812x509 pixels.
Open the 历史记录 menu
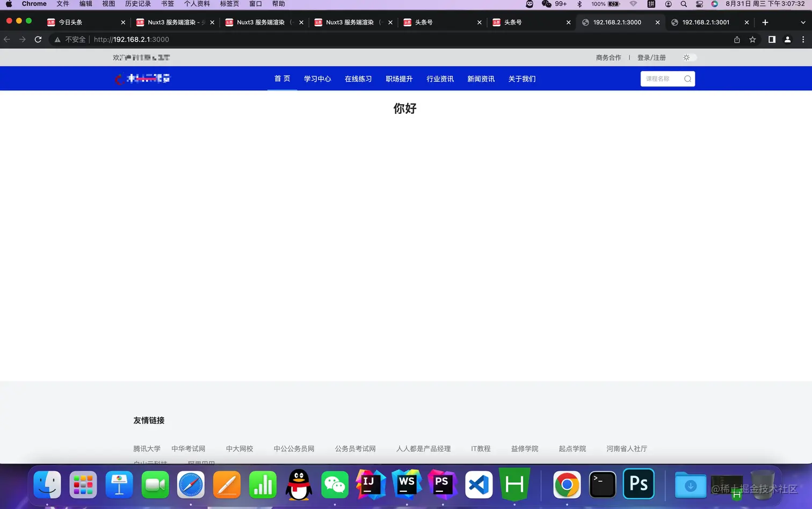[x=137, y=4]
